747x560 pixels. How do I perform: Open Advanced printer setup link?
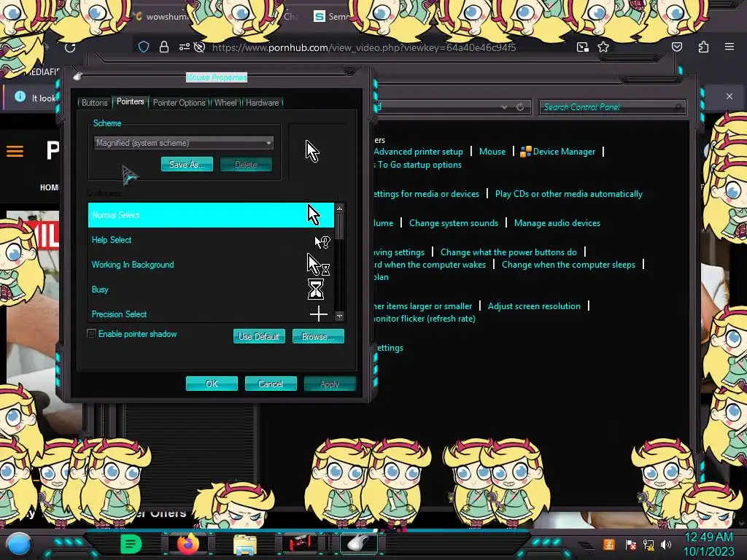[x=418, y=152]
